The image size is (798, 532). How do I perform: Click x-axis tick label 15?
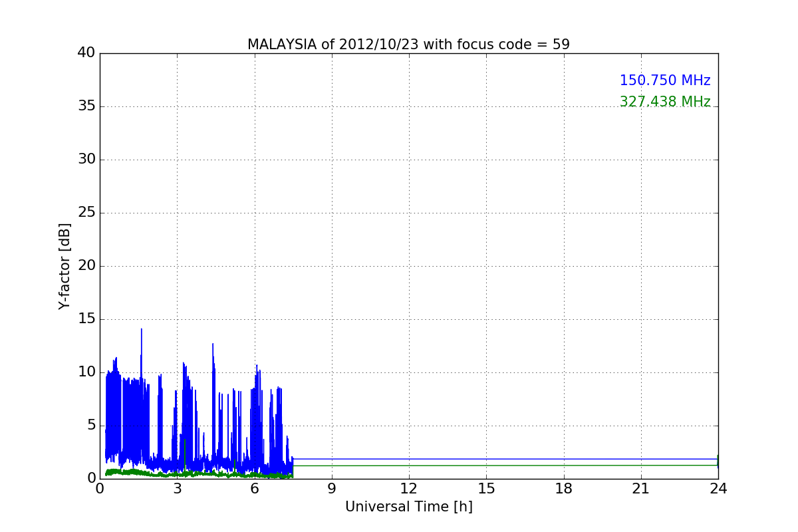coord(486,489)
